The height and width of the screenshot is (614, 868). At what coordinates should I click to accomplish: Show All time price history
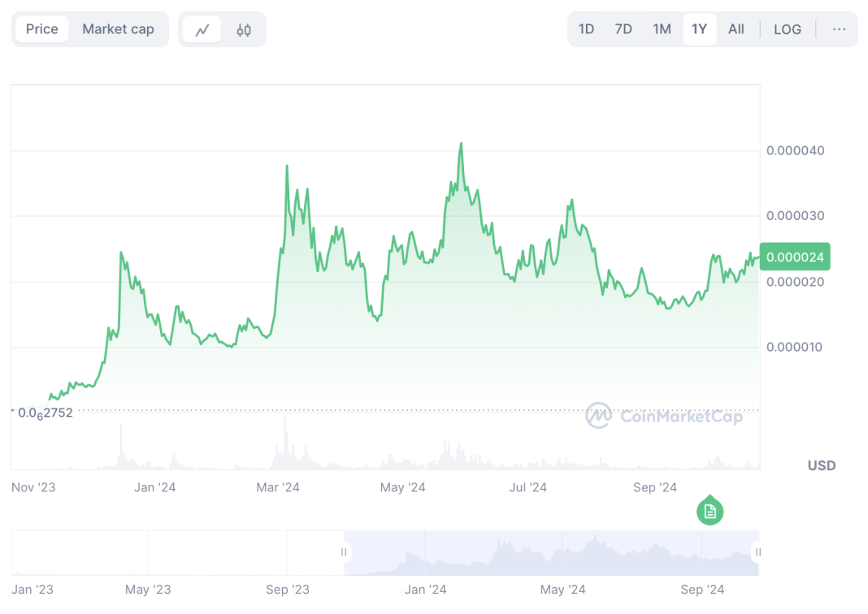(x=736, y=29)
